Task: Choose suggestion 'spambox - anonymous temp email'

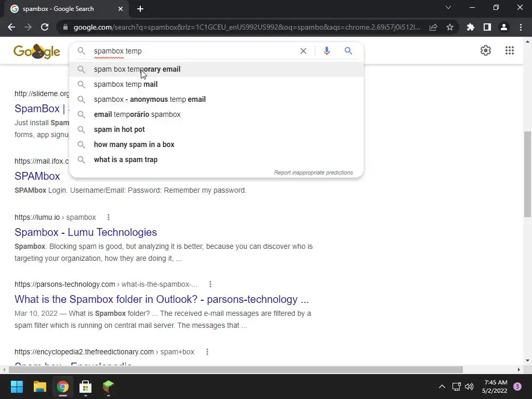Action: [216, 99]
